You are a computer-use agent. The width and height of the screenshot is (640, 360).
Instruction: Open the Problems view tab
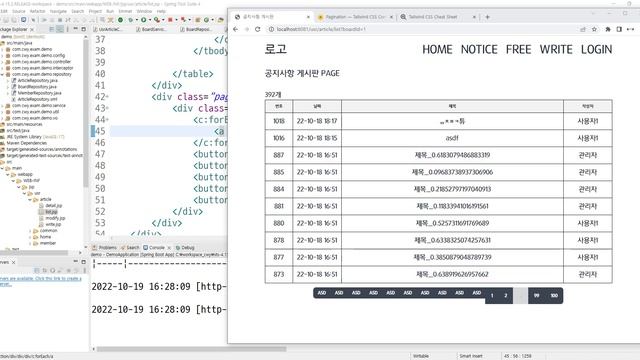pos(105,248)
